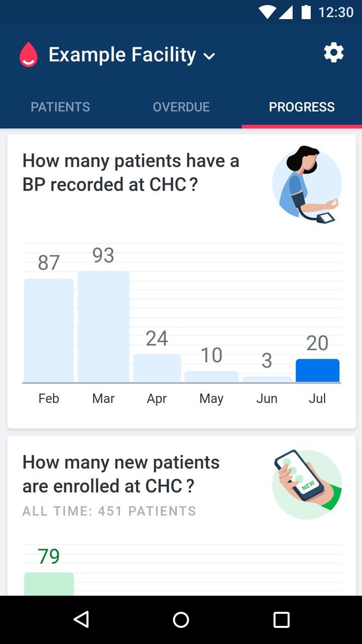
Task: Select the Progress tab
Action: [x=302, y=107]
